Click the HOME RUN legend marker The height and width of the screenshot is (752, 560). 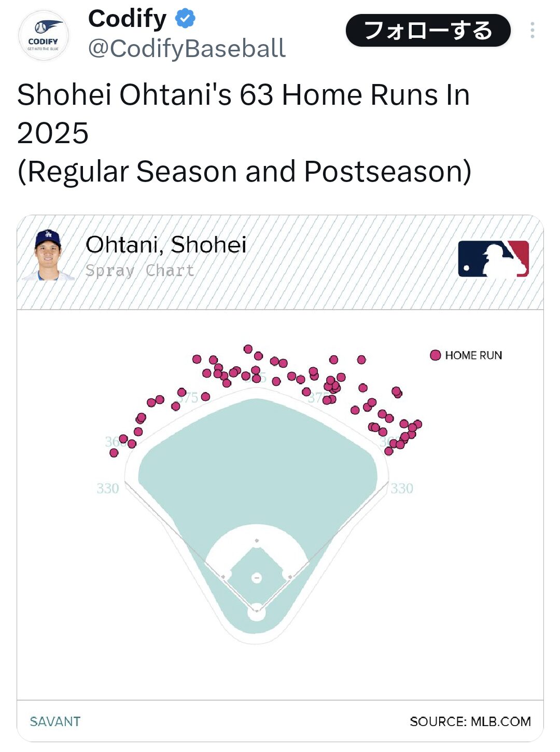pyautogui.click(x=436, y=355)
